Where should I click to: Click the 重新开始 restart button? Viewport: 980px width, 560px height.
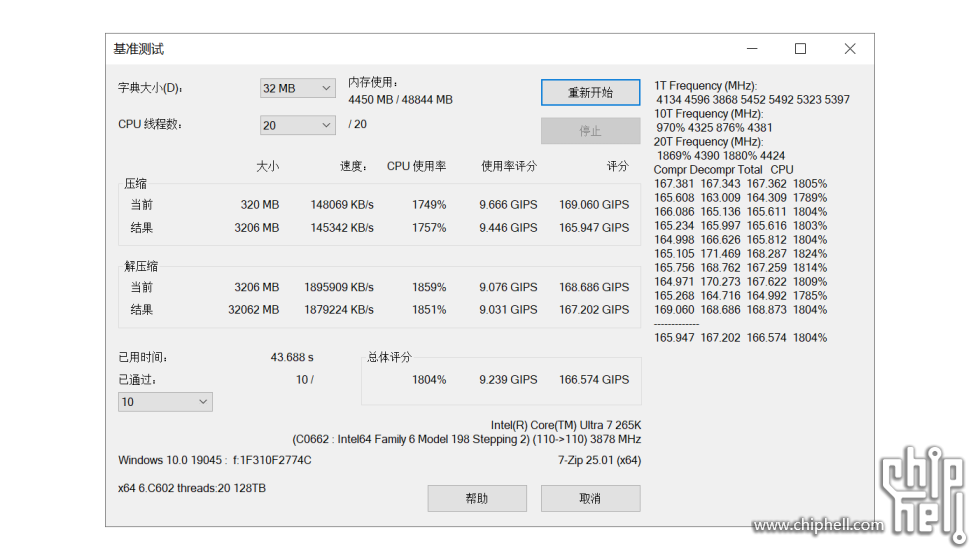point(590,93)
